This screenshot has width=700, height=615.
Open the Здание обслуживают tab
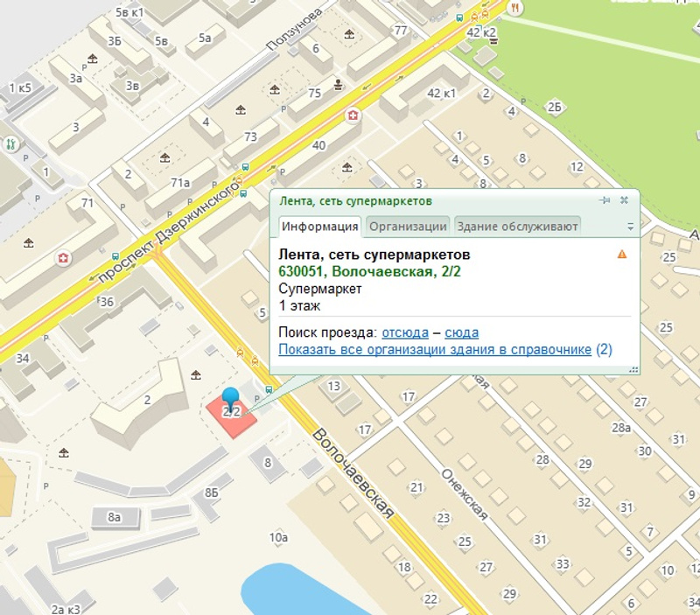pos(517,227)
